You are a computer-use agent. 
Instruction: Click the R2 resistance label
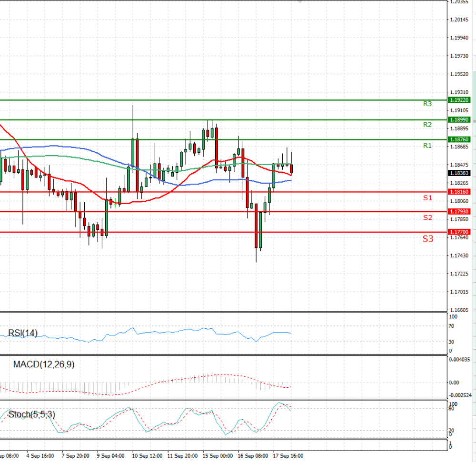pyautogui.click(x=427, y=125)
